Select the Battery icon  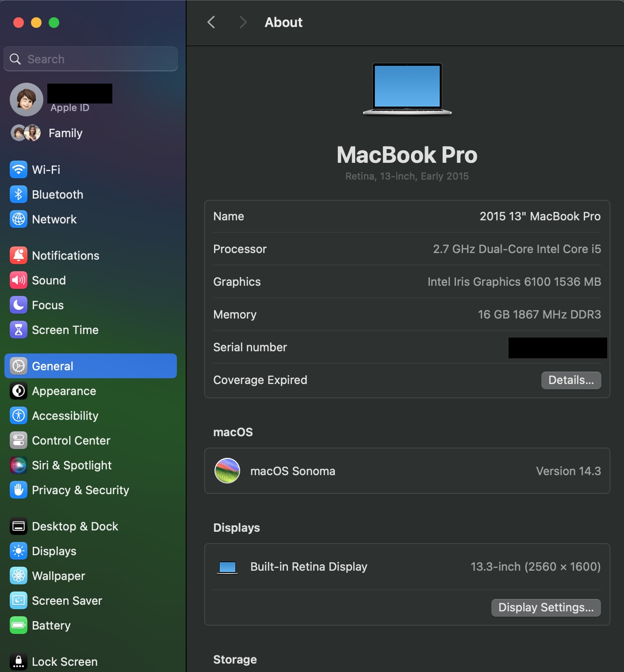click(x=19, y=625)
